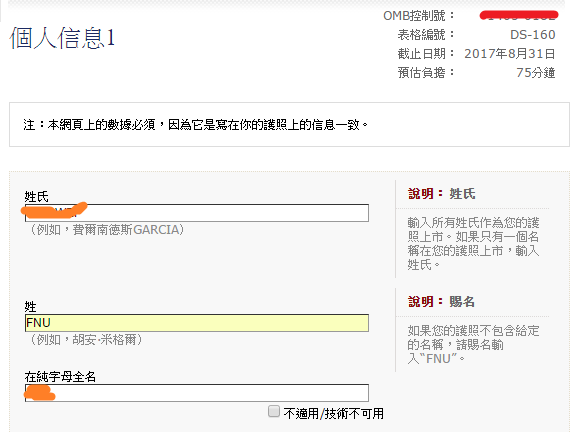Click the DS-160 form number text

click(532, 35)
